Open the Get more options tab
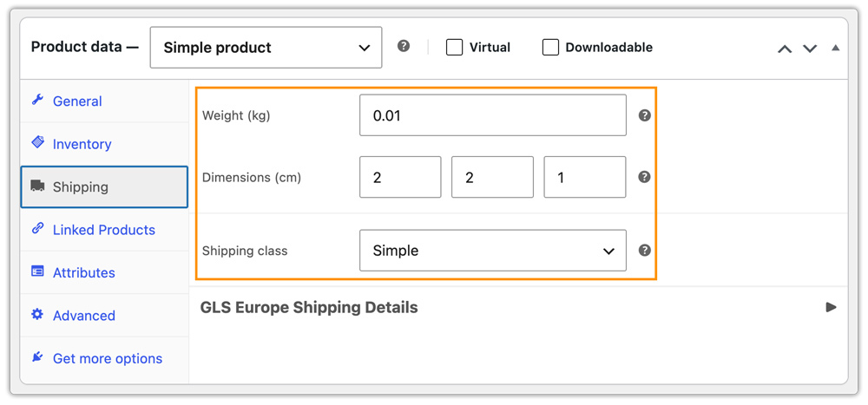 tap(104, 358)
